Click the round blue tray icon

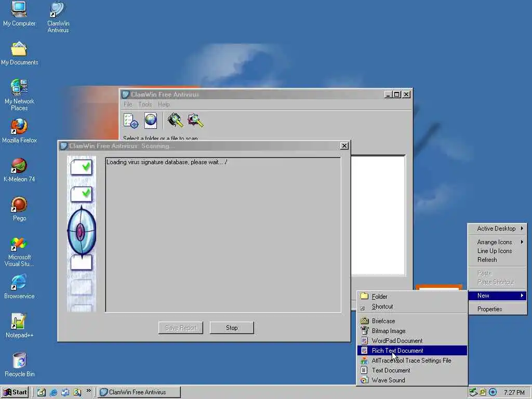[x=493, y=392]
